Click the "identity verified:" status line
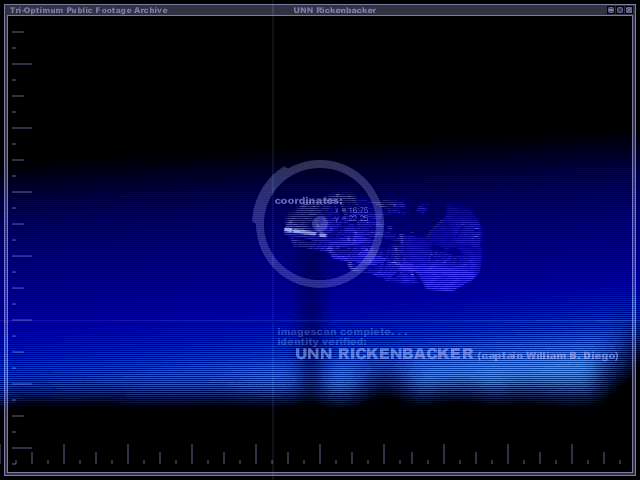The width and height of the screenshot is (640, 480). pyautogui.click(x=322, y=341)
